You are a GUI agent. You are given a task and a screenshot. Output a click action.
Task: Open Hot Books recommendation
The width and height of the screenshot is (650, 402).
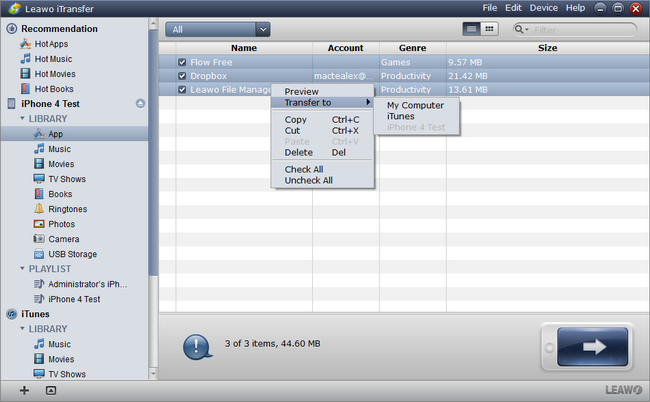click(47, 89)
